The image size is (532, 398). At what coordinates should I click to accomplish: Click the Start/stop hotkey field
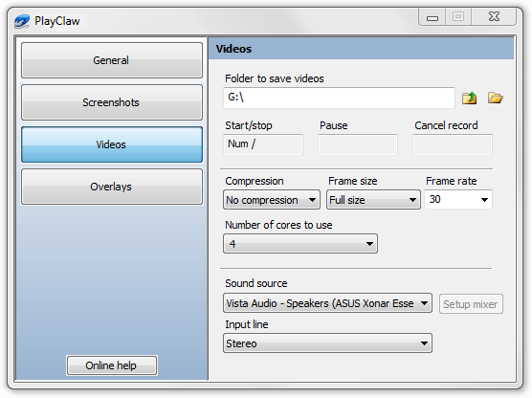[263, 144]
